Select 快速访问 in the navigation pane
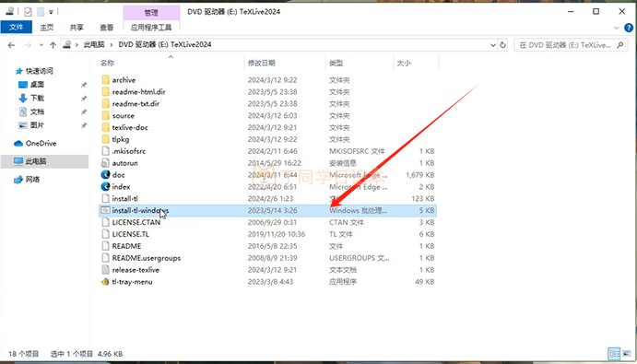Screen dimensions: 637x364 [x=40, y=71]
